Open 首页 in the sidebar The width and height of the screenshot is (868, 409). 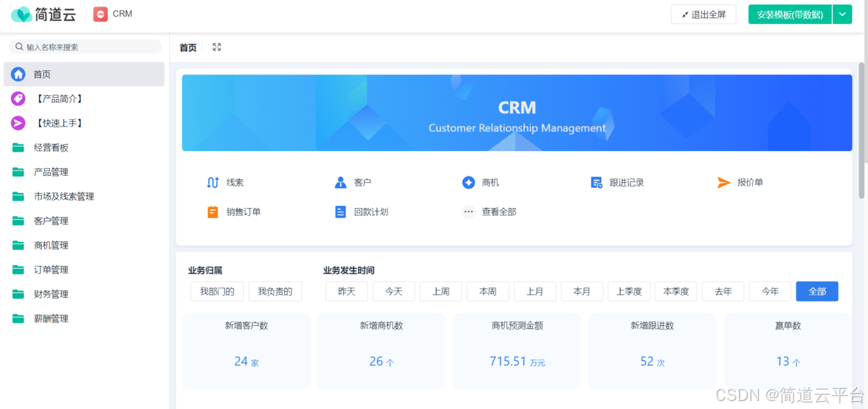point(84,74)
